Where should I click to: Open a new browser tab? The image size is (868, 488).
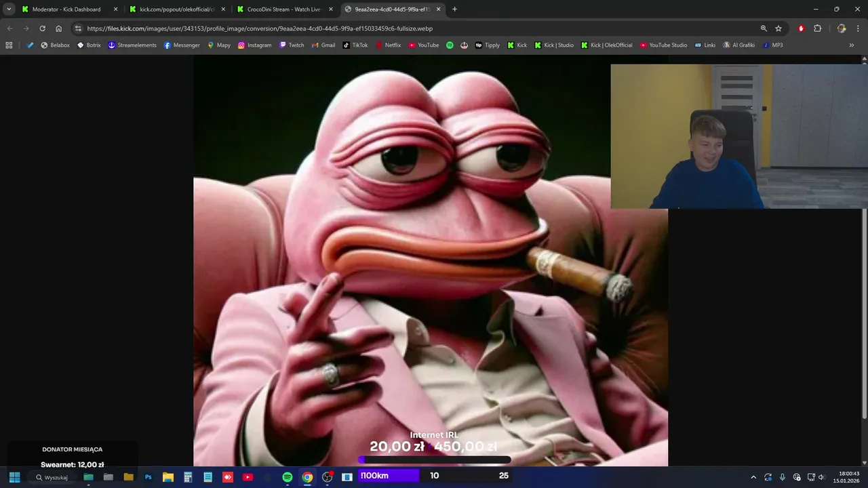coord(454,9)
